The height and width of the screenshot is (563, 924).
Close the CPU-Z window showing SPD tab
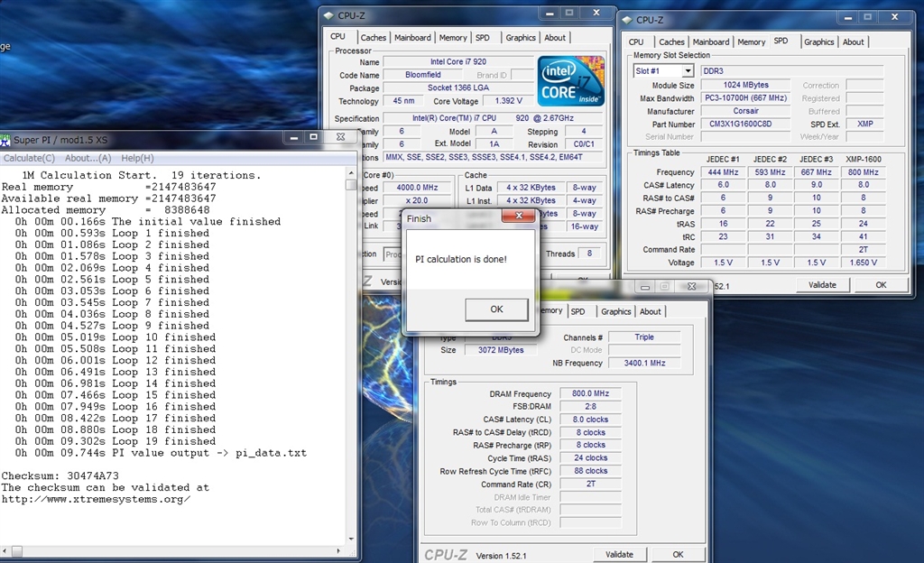click(896, 18)
